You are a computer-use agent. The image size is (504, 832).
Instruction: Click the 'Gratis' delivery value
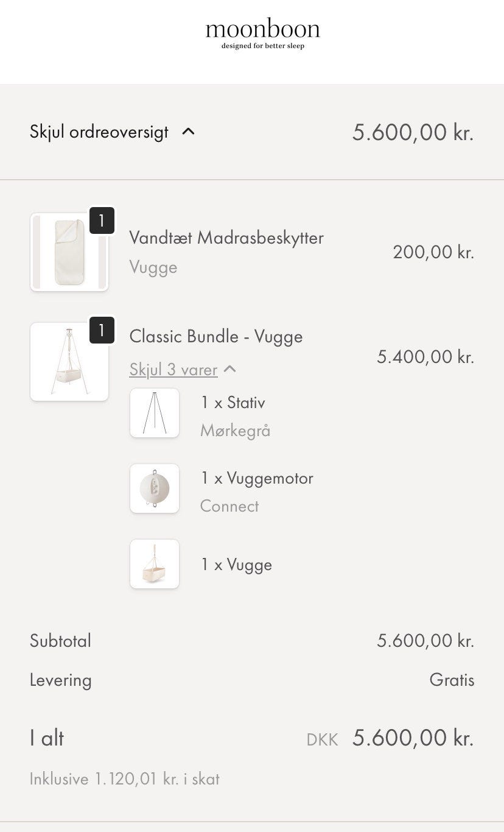(x=452, y=680)
